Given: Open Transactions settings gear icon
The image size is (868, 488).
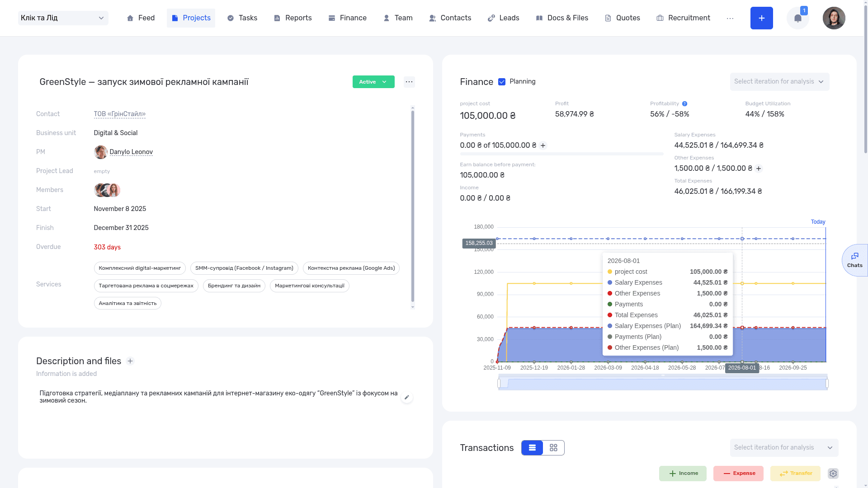Looking at the screenshot, I should [833, 474].
